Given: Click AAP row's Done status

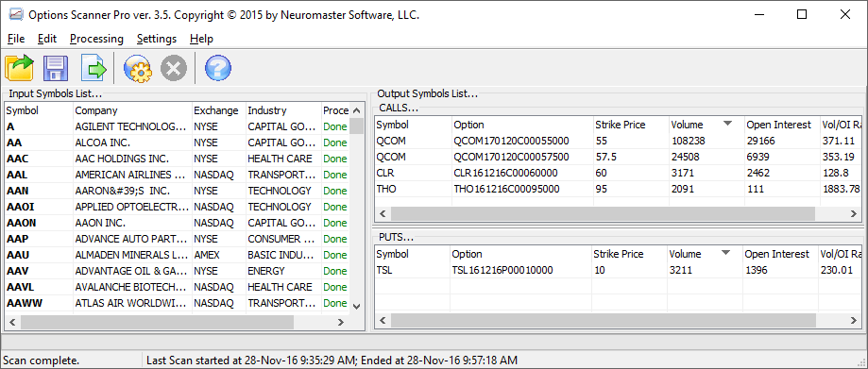Looking at the screenshot, I should 335,239.
